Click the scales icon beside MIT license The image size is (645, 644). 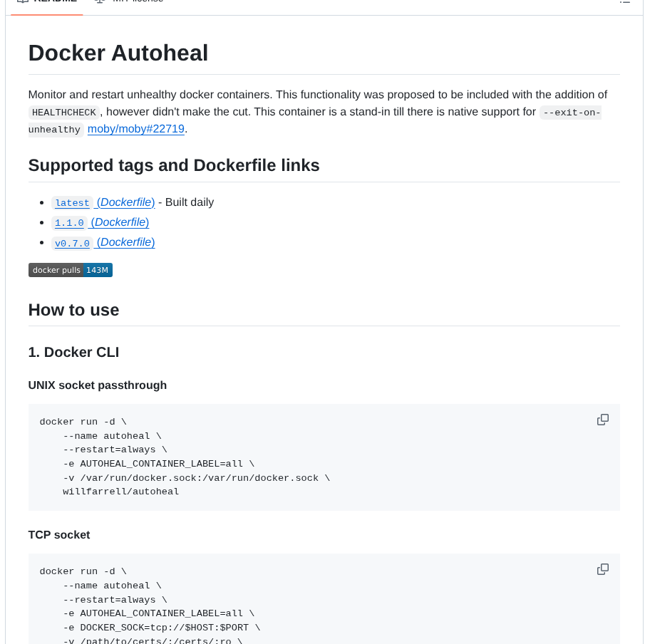pos(99,1)
